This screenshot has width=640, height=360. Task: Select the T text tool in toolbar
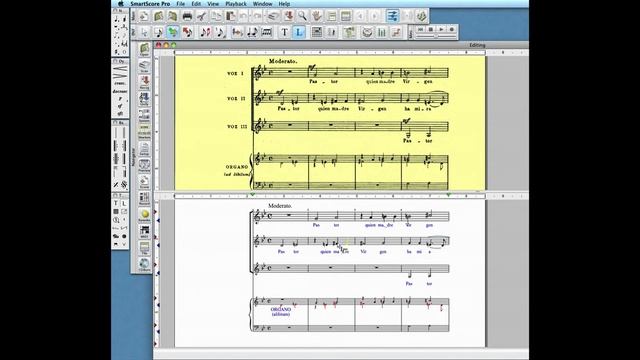pyautogui.click(x=284, y=32)
